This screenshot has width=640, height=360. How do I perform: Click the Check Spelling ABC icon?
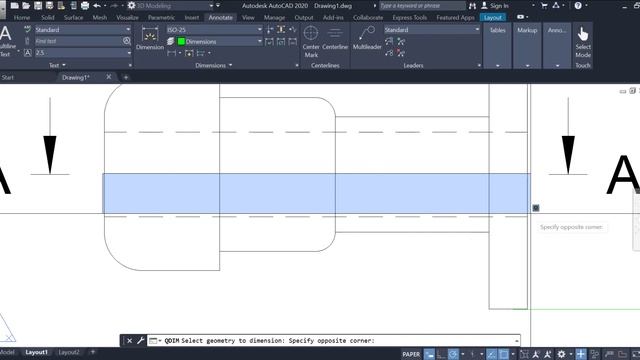27,29
